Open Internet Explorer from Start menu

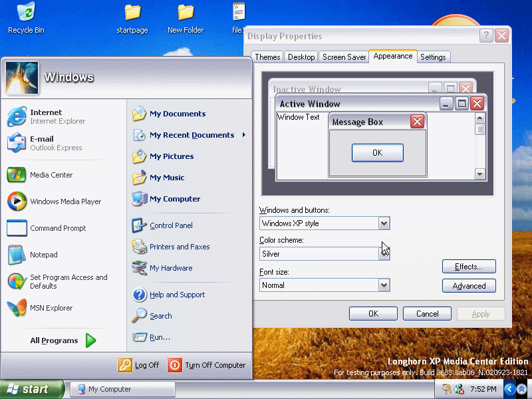point(17,116)
